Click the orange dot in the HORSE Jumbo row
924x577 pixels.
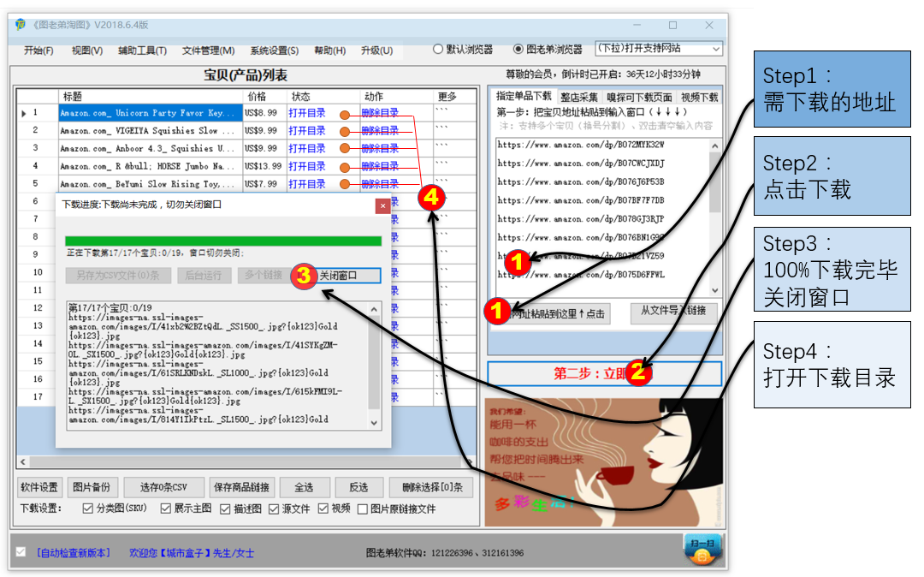pyautogui.click(x=345, y=168)
